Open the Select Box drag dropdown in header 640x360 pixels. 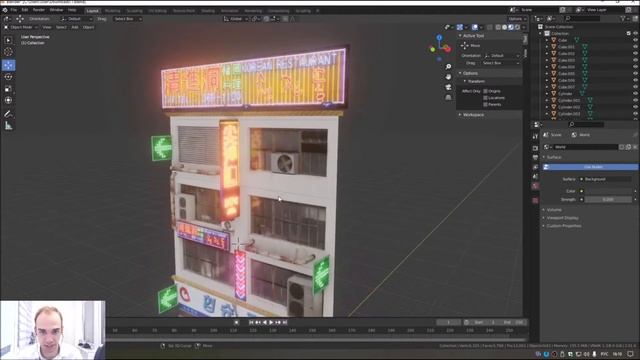point(127,19)
